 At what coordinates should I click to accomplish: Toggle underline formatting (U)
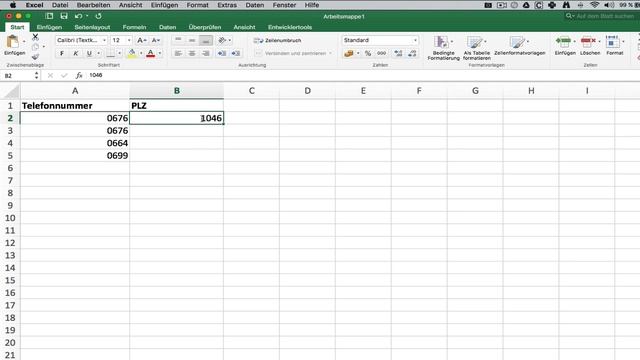[89, 53]
